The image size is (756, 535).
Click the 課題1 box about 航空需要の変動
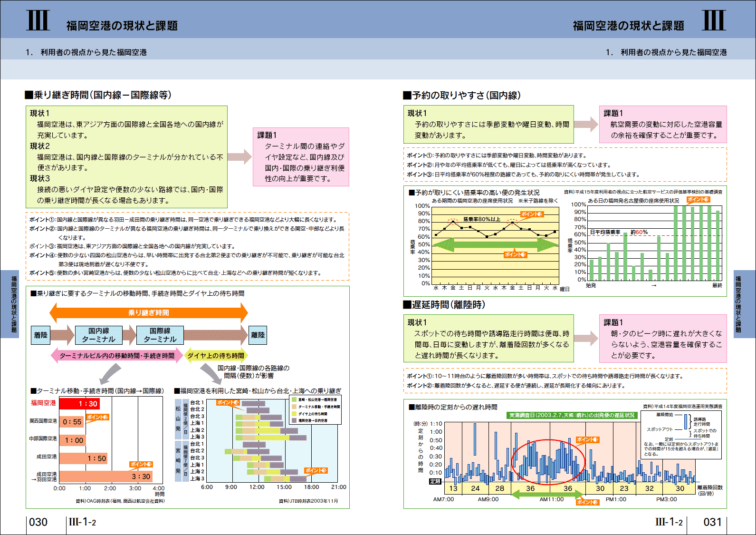point(663,125)
